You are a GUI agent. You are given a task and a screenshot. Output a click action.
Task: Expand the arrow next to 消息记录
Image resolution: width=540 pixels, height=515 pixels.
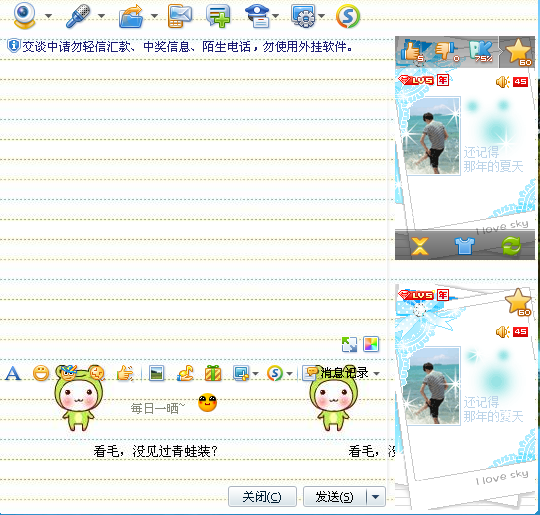pyautogui.click(x=376, y=374)
